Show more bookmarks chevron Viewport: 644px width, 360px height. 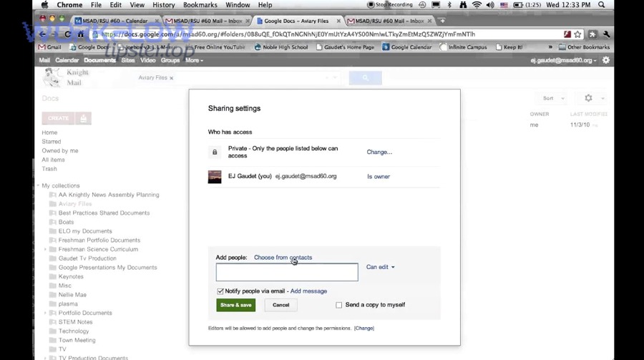tap(550, 47)
